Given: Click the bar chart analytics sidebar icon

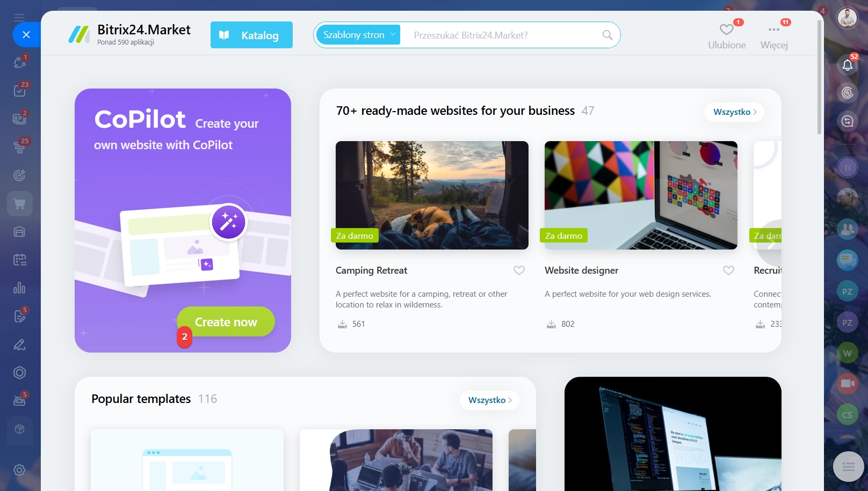Looking at the screenshot, I should [x=19, y=288].
